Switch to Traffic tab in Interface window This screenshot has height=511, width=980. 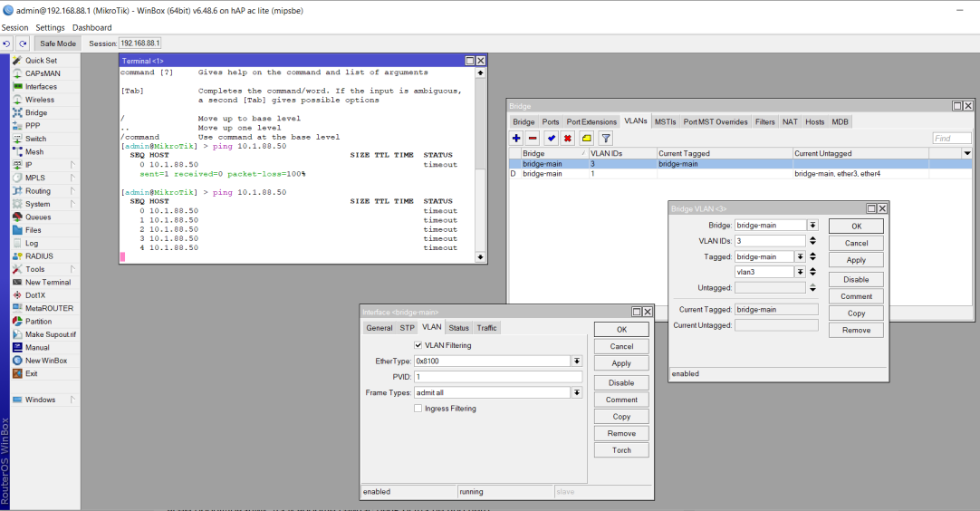pyautogui.click(x=487, y=328)
